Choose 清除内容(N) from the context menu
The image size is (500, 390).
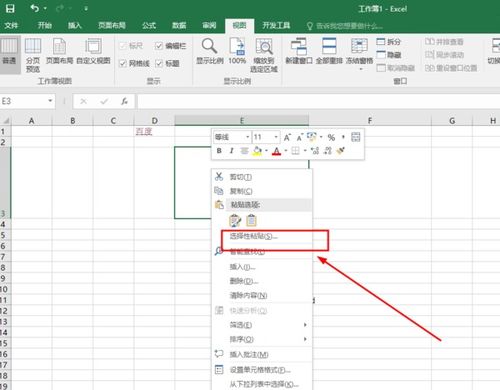coord(262,295)
